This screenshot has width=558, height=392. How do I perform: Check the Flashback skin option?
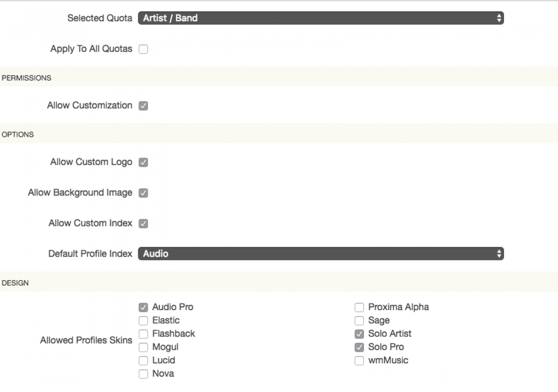[x=143, y=334]
